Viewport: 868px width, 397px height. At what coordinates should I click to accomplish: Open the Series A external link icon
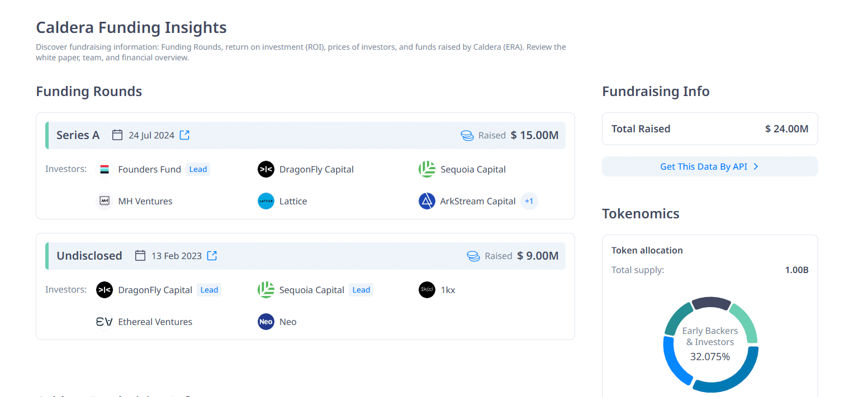pyautogui.click(x=184, y=135)
